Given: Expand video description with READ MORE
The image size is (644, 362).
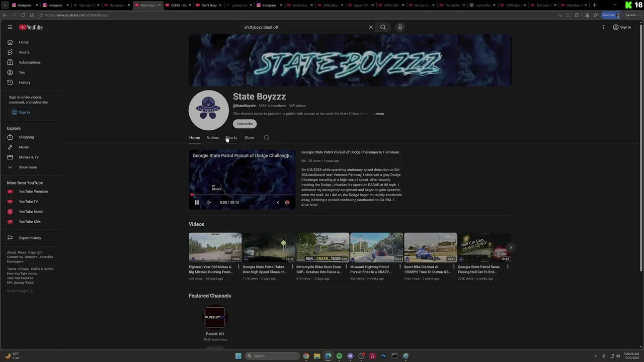Looking at the screenshot, I should tap(309, 205).
